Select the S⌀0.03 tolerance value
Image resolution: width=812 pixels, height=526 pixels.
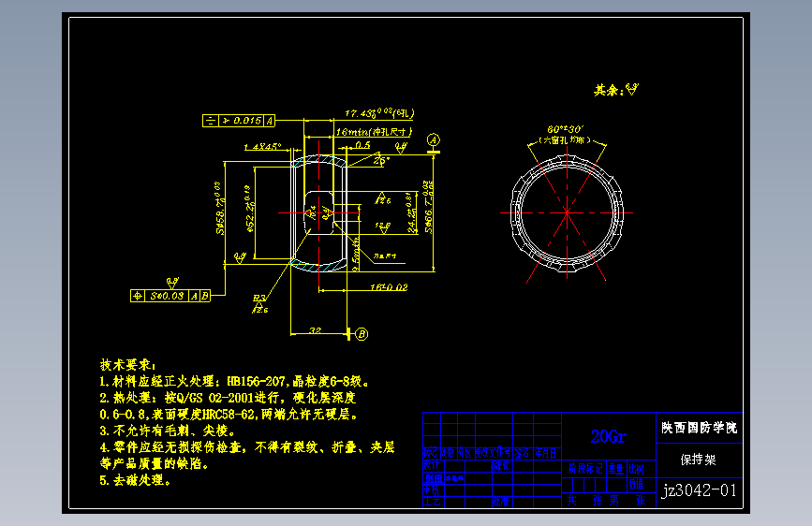(167, 296)
